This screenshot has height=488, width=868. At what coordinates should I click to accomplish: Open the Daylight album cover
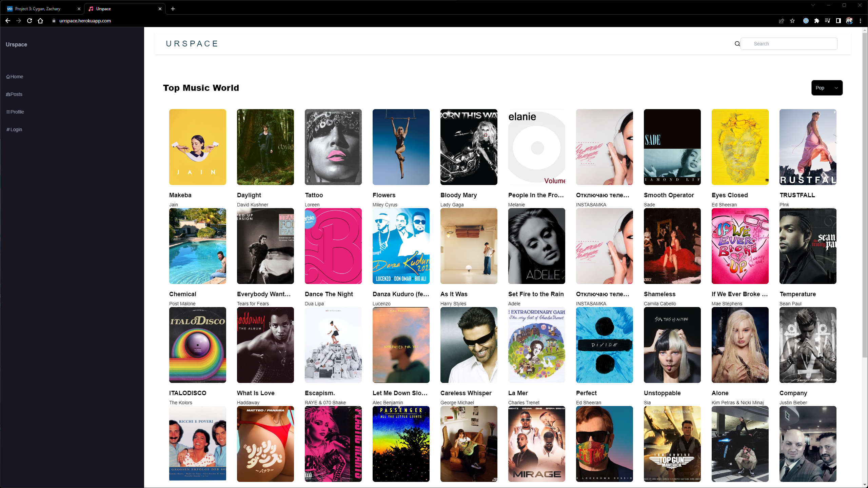coord(265,147)
